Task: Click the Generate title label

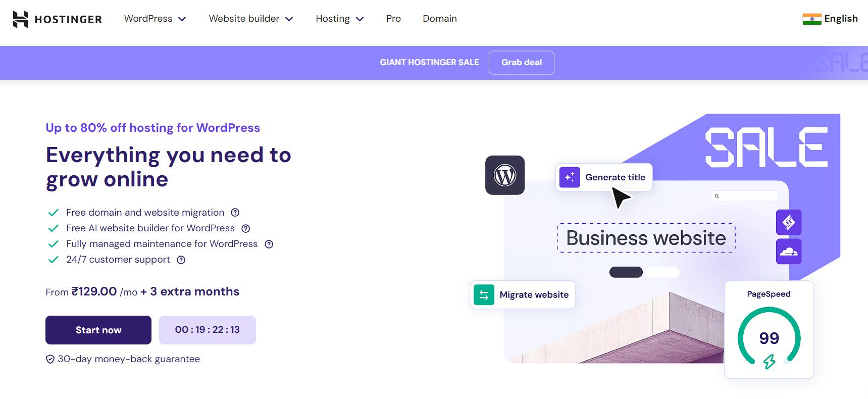Action: [x=615, y=177]
